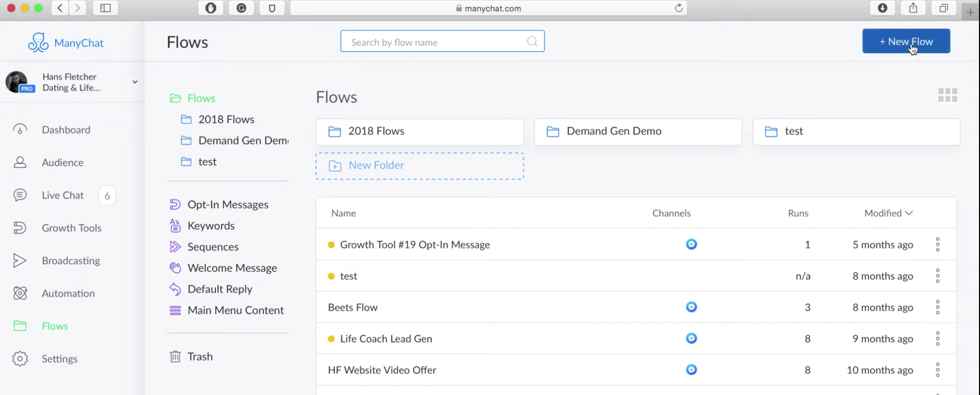This screenshot has width=980, height=395.
Task: Open the Settings gear icon
Action: (20, 358)
